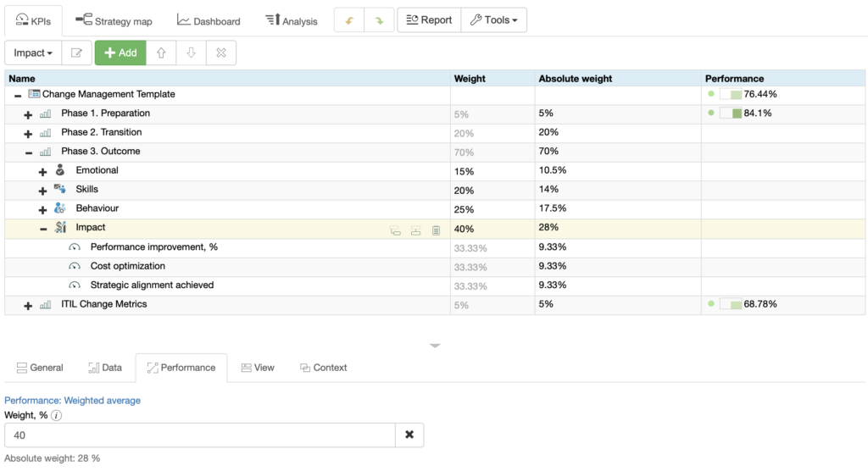The width and height of the screenshot is (868, 471).
Task: Click the Phase 1 performance bar showing 84.1%
Action: point(731,114)
